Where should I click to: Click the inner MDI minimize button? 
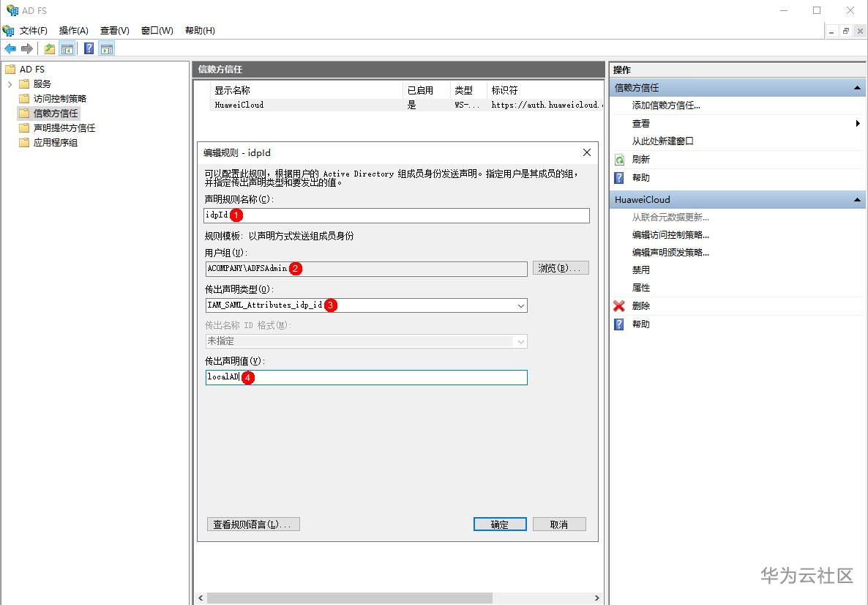coord(831,31)
